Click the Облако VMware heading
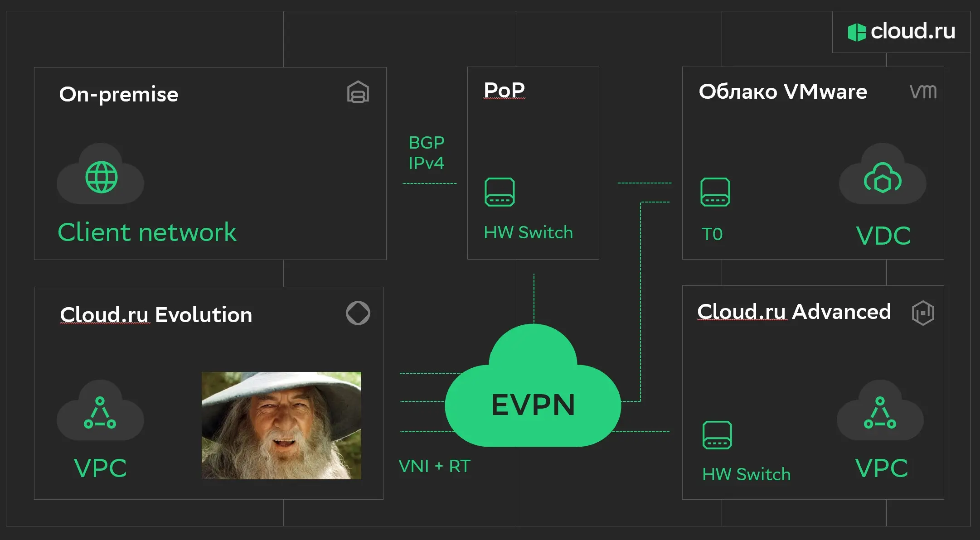The width and height of the screenshot is (980, 540). [783, 92]
